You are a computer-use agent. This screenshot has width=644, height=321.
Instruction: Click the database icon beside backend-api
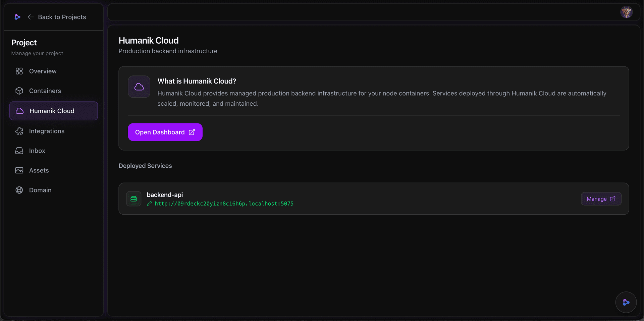click(x=133, y=199)
